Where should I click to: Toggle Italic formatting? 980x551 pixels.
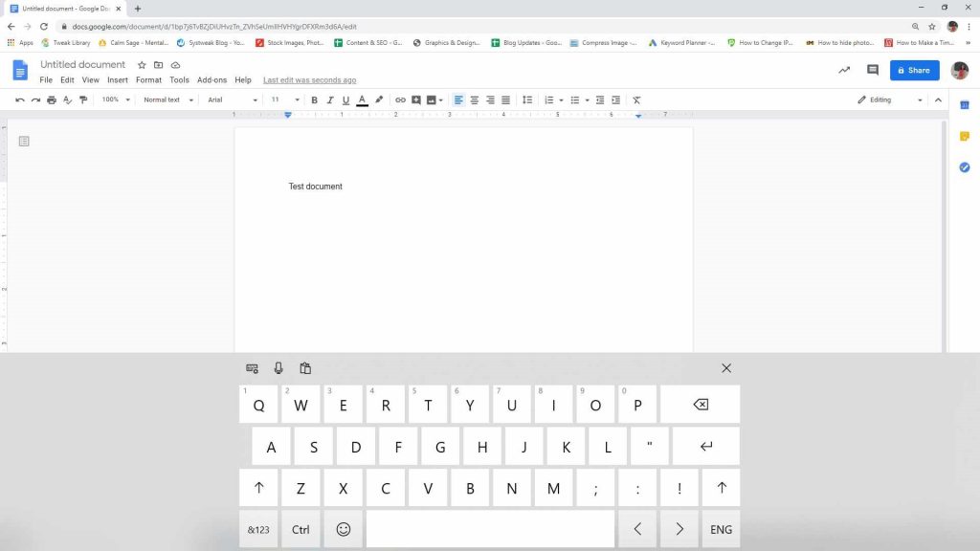click(x=330, y=99)
